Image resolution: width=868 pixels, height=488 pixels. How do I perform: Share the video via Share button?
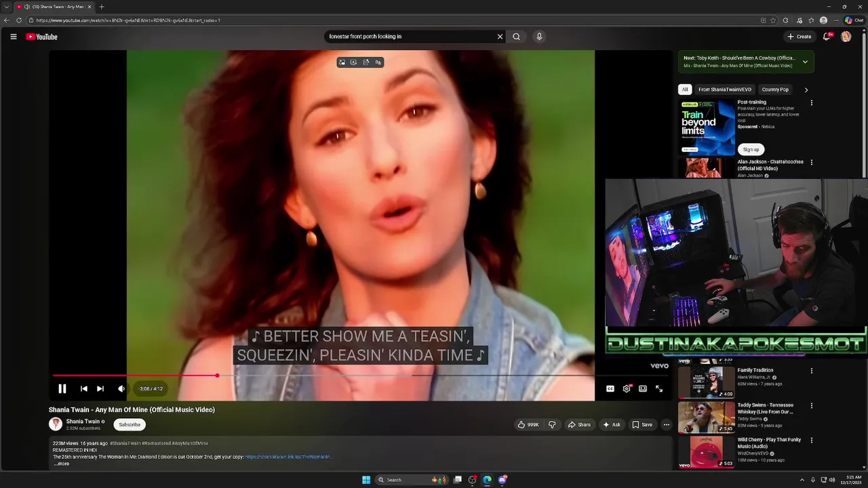(579, 424)
